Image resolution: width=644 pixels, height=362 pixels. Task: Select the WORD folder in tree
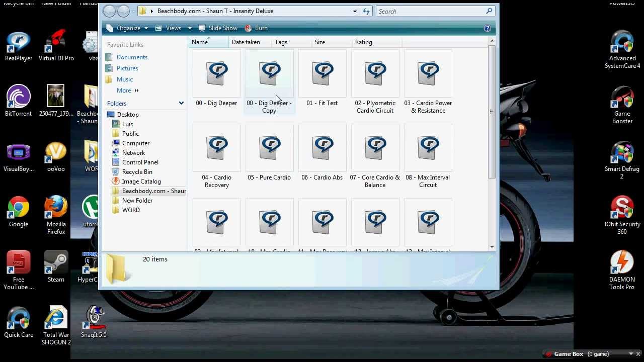(x=131, y=210)
